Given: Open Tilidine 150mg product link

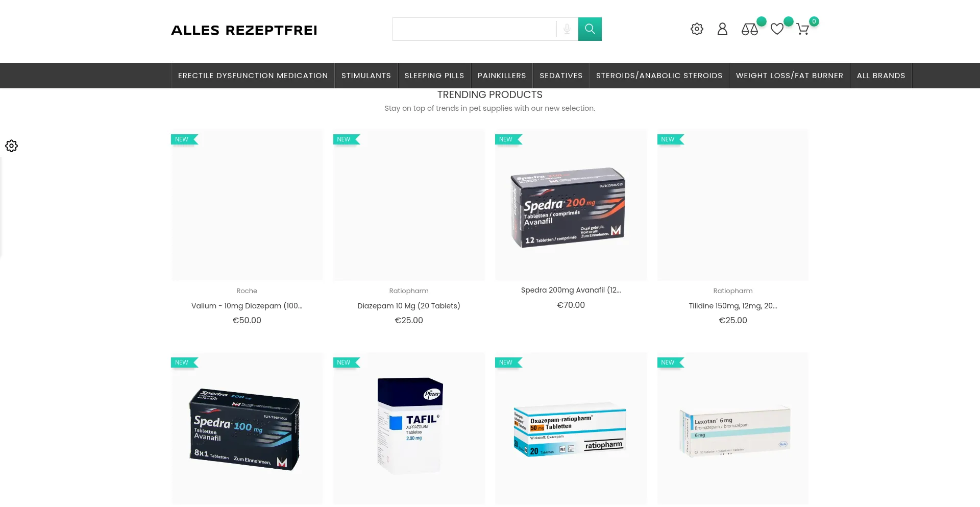Looking at the screenshot, I should point(733,306).
